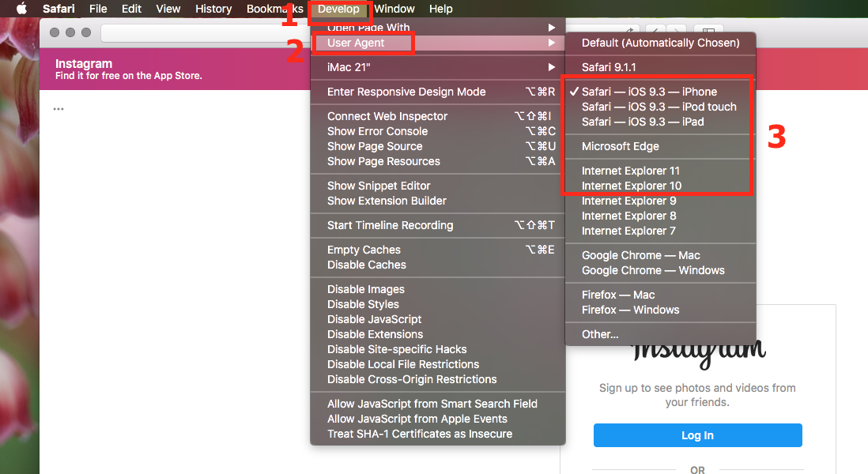Select Safari iOS 9.3 iPhone user agent
The width and height of the screenshot is (868, 474).
tap(660, 92)
